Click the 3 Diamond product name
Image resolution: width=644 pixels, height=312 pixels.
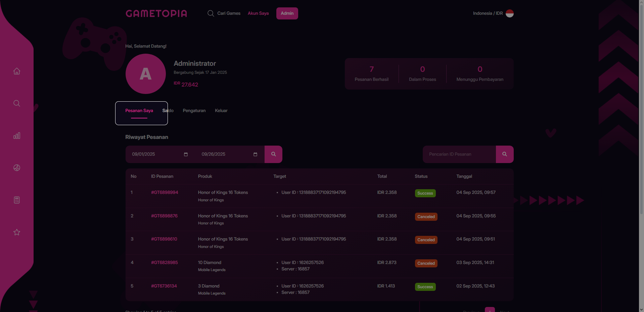coord(209,286)
